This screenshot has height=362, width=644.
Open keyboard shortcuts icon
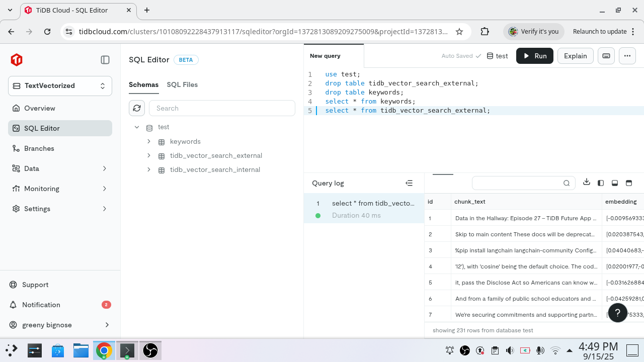tap(606, 56)
